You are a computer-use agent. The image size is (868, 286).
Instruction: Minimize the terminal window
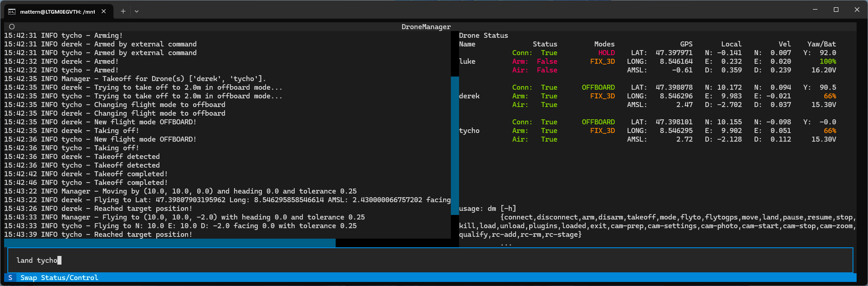815,10
